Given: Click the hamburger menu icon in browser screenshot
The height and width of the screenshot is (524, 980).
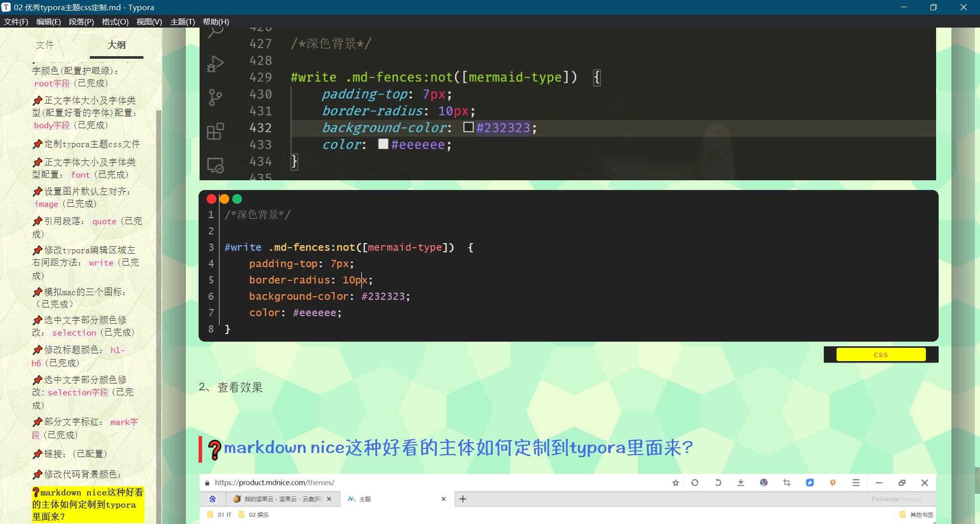Looking at the screenshot, I should [856, 483].
